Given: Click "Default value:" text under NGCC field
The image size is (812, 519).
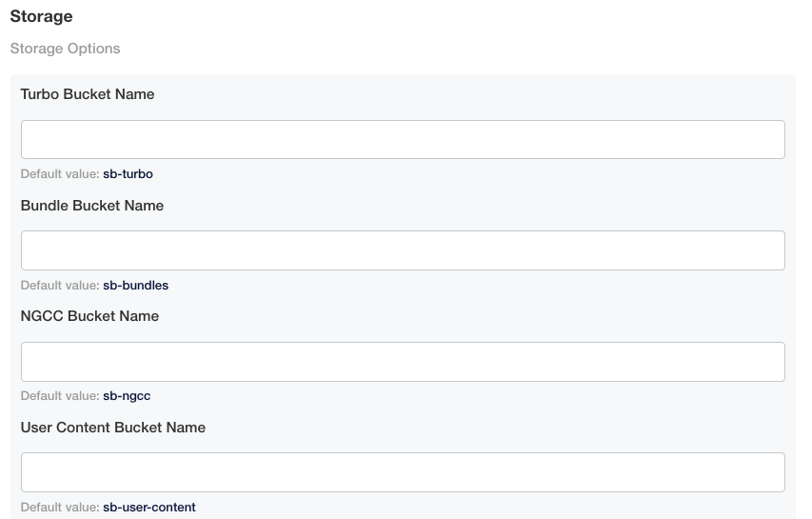Looking at the screenshot, I should 60,396.
